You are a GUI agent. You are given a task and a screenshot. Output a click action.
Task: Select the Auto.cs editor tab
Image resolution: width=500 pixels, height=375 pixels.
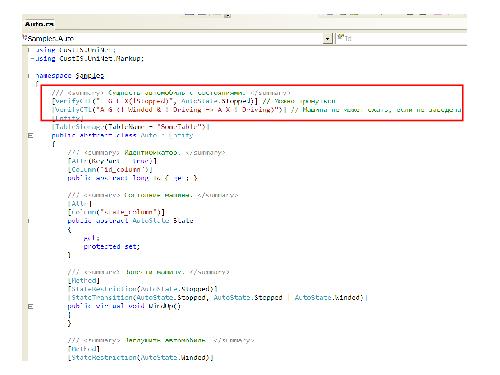39,24
